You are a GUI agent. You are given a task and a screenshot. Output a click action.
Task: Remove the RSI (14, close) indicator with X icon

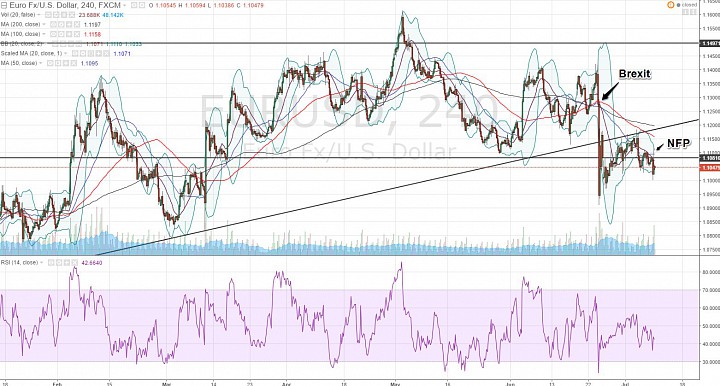(x=74, y=263)
